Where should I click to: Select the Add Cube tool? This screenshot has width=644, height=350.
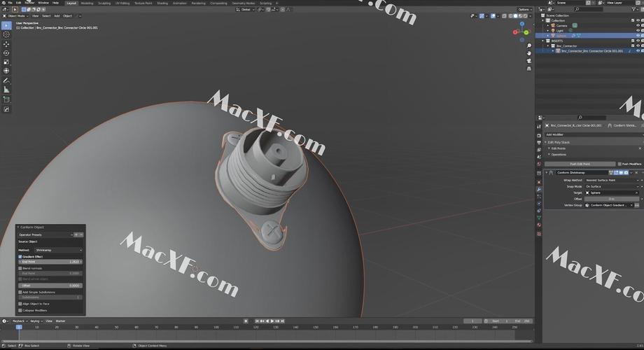pyautogui.click(x=6, y=100)
